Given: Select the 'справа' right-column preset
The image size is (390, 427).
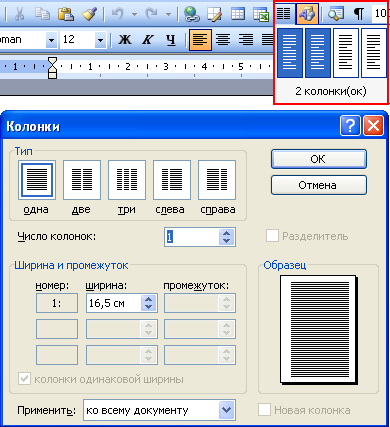Looking at the screenshot, I should tap(217, 180).
